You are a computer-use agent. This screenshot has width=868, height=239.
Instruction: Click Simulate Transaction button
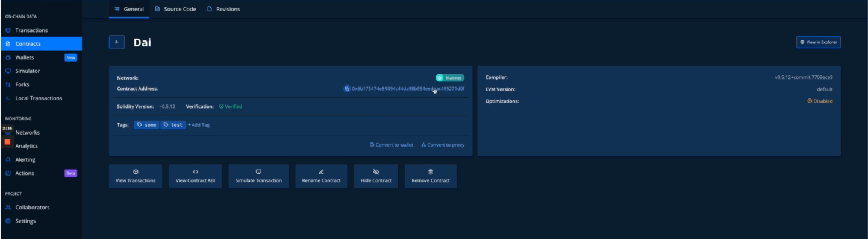[x=258, y=176]
